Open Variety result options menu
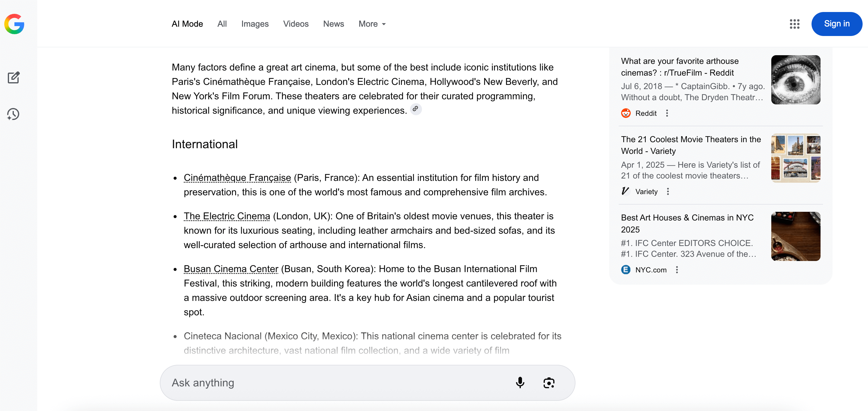868x411 pixels. pyautogui.click(x=668, y=191)
